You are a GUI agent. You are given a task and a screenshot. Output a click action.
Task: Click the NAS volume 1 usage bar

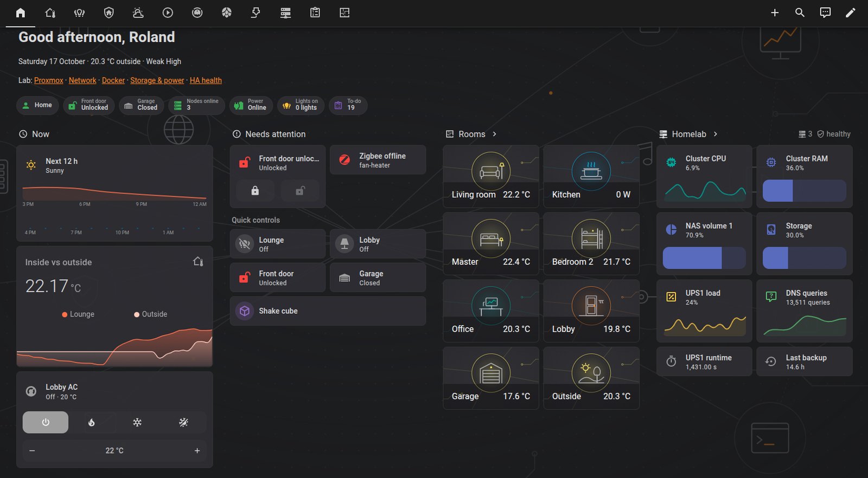tap(704, 258)
